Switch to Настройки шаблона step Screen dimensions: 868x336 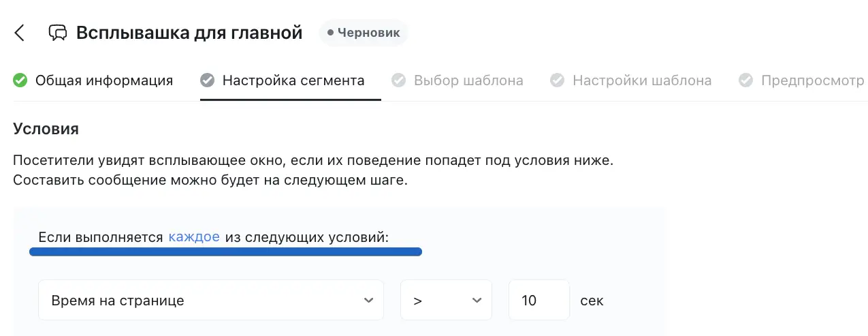pyautogui.click(x=642, y=80)
